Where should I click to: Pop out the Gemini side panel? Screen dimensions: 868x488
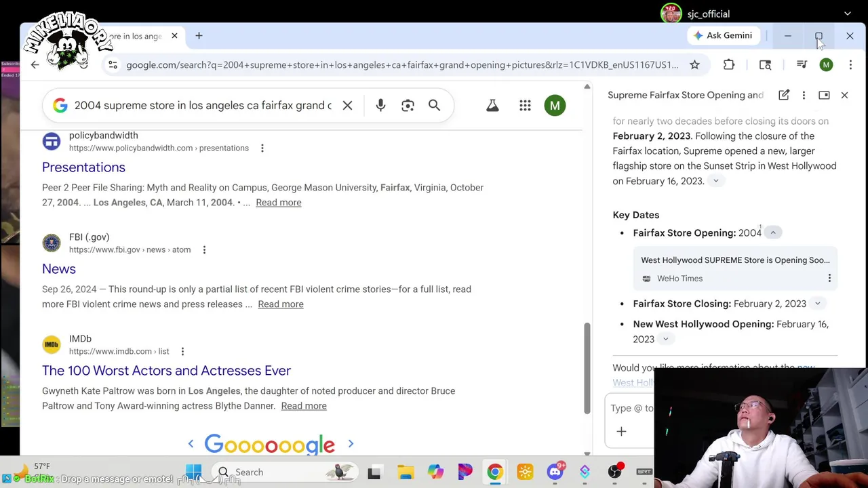coord(824,96)
